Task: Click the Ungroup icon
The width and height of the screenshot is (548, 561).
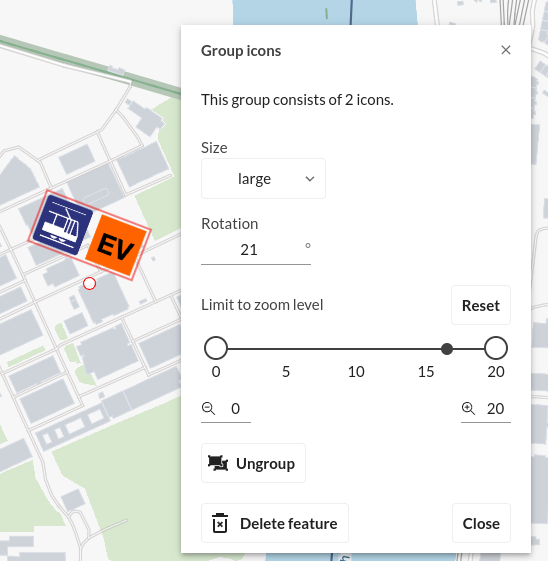Action: [x=218, y=463]
